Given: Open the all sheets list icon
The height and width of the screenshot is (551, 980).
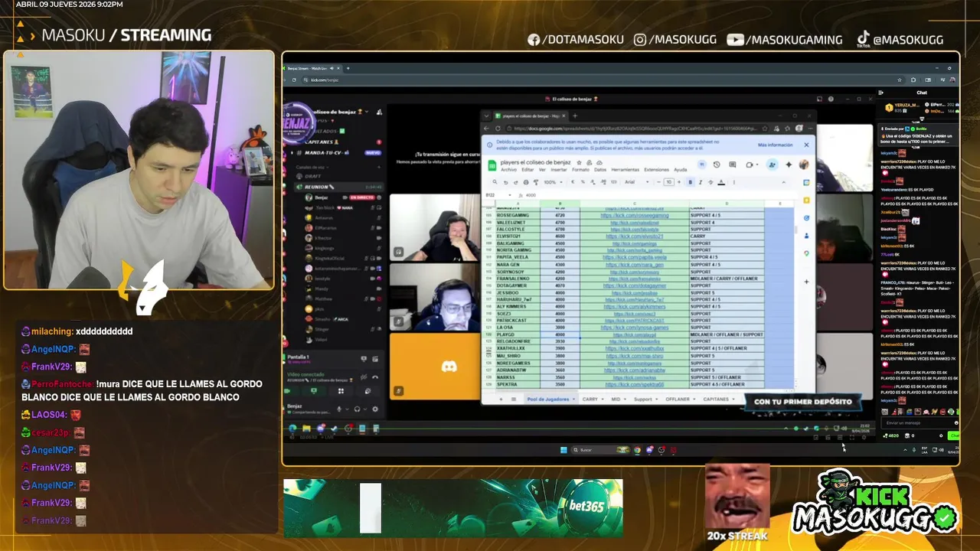Looking at the screenshot, I should click(x=514, y=399).
